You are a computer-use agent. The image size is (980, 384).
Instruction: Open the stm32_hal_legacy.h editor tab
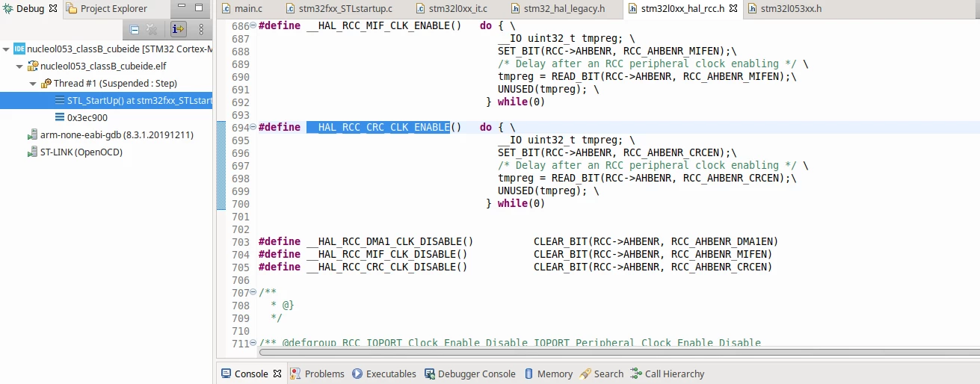[557, 9]
